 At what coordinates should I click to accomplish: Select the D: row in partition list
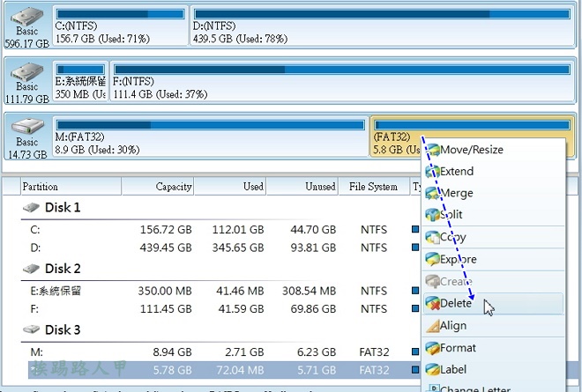(224, 248)
